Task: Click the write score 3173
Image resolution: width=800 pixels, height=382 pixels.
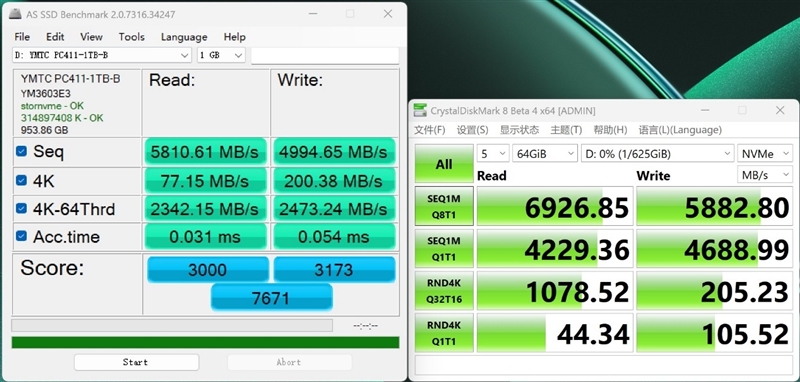Action: pyautogui.click(x=334, y=269)
